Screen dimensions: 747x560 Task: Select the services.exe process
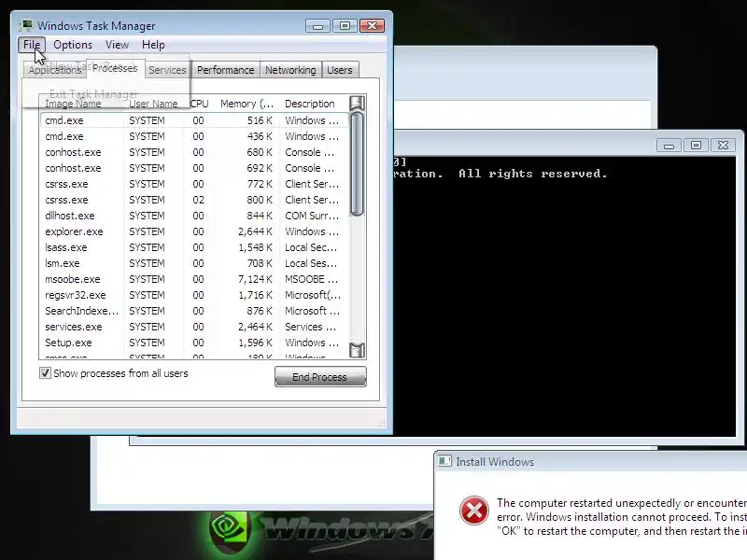(x=194, y=327)
